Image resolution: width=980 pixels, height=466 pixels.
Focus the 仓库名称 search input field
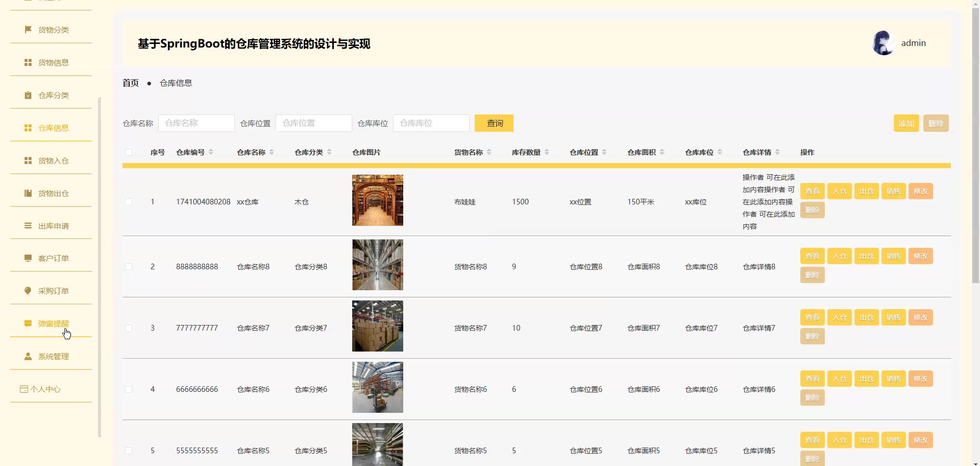pos(197,123)
